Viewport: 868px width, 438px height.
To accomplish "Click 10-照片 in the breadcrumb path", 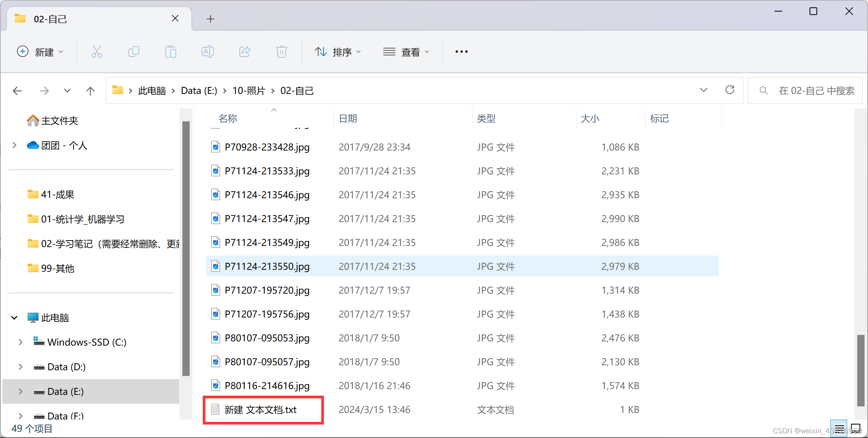I will 249,91.
